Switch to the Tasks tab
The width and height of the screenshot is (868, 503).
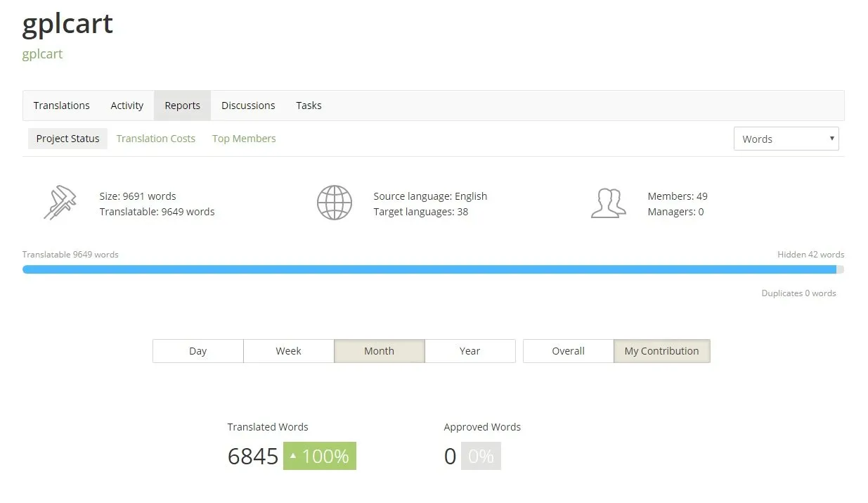pyautogui.click(x=309, y=106)
